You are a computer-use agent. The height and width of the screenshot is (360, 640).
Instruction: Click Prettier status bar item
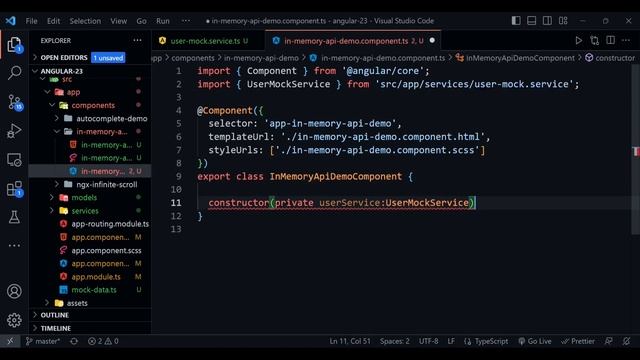pyautogui.click(x=578, y=341)
